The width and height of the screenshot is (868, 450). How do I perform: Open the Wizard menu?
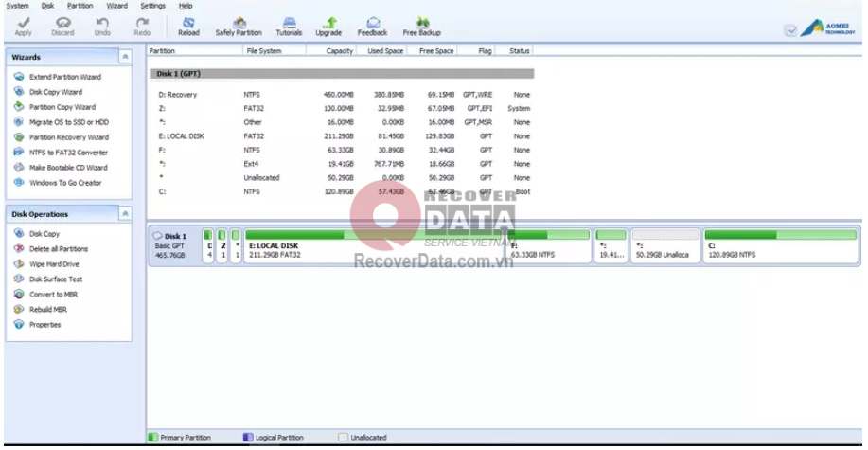point(116,6)
